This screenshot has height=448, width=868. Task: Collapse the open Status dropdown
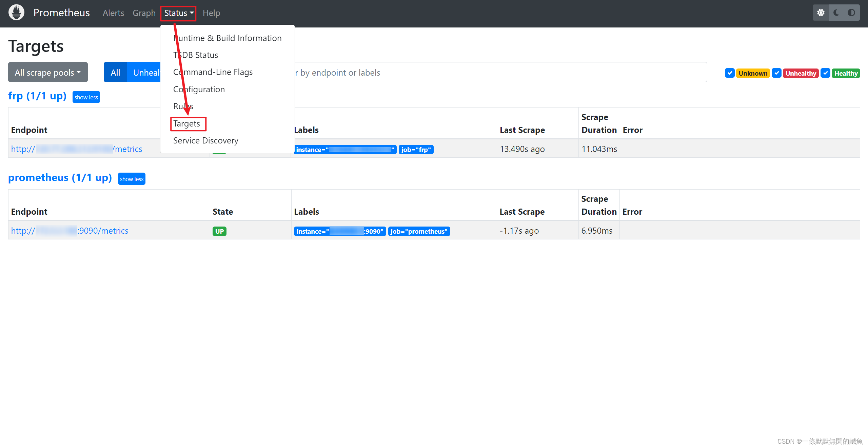pyautogui.click(x=178, y=13)
